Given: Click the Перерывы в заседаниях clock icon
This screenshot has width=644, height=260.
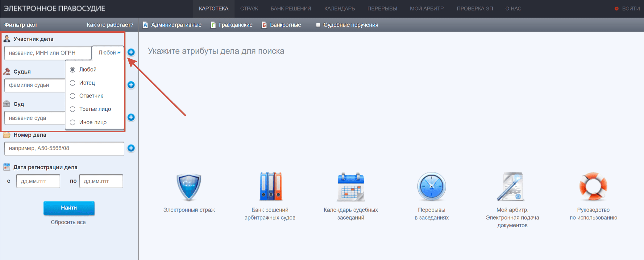Looking at the screenshot, I should pyautogui.click(x=431, y=187).
